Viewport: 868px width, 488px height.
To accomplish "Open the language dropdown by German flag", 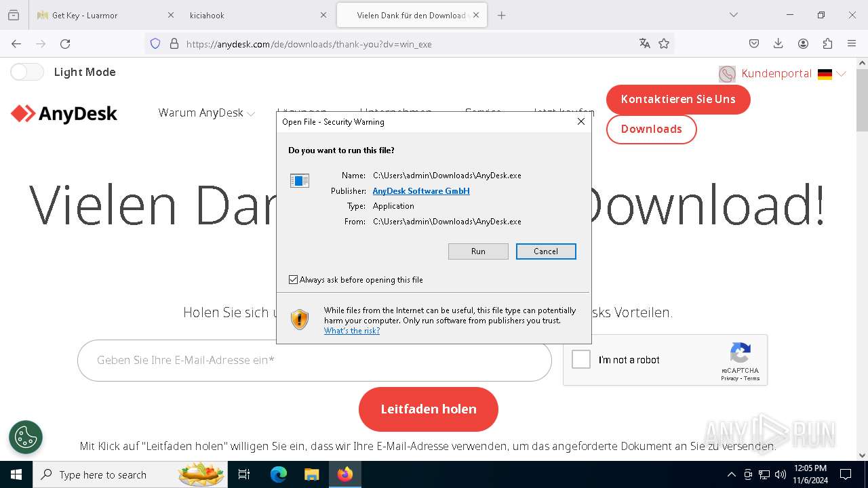I will (x=832, y=74).
